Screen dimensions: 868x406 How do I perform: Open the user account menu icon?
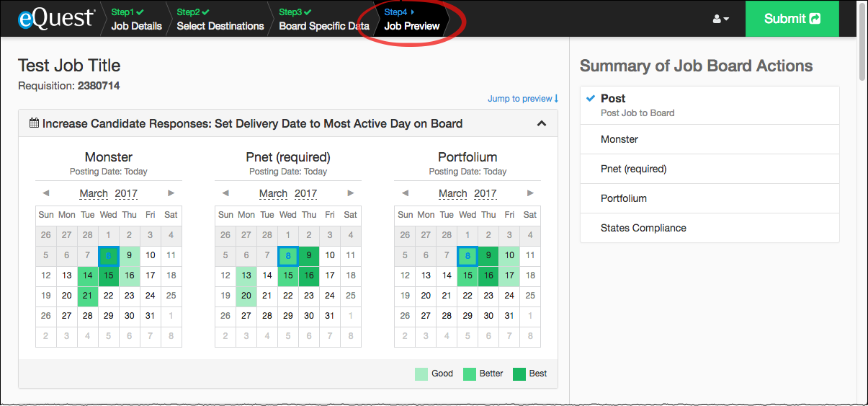(x=720, y=19)
